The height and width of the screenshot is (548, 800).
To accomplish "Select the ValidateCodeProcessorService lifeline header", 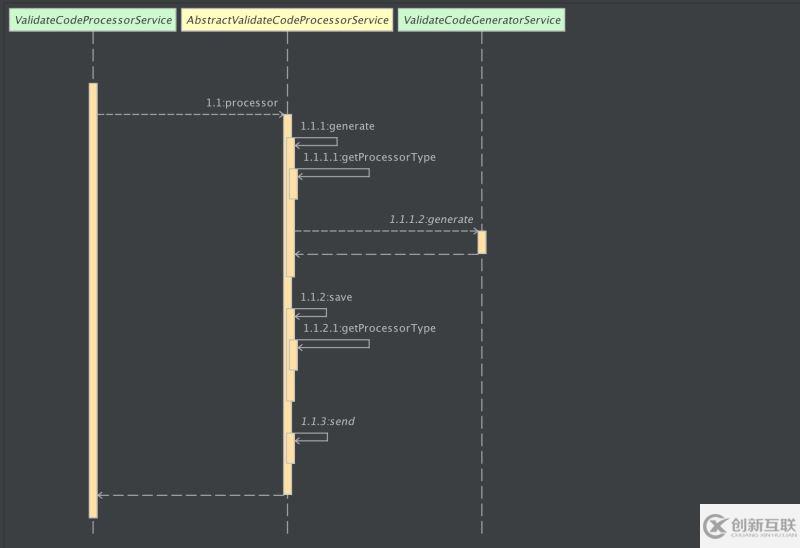I will [x=93, y=20].
